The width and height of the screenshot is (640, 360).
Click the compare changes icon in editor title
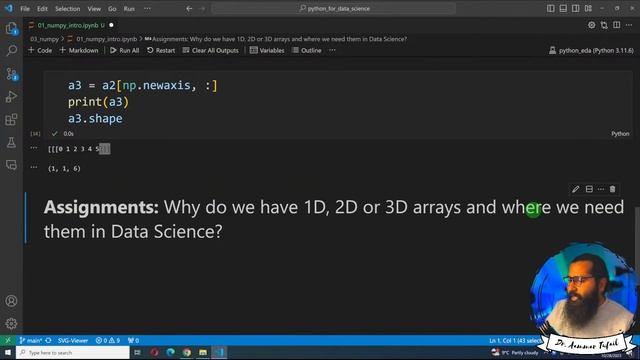[x=604, y=25]
